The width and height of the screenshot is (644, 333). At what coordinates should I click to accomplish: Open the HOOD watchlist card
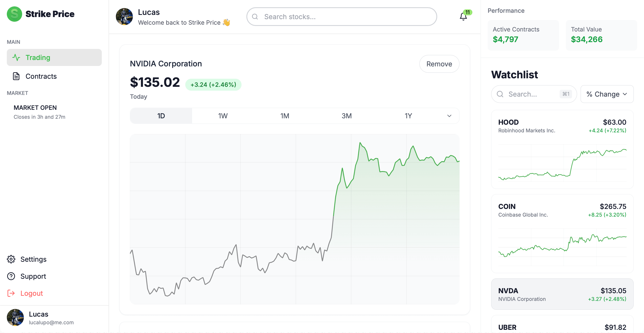pos(562,149)
